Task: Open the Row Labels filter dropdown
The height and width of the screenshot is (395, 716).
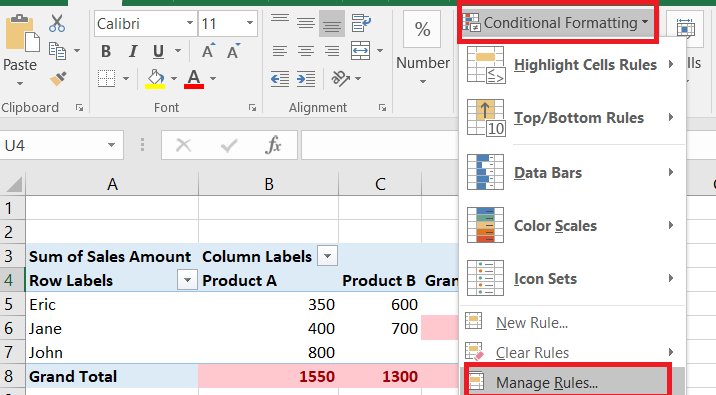Action: coord(187,280)
